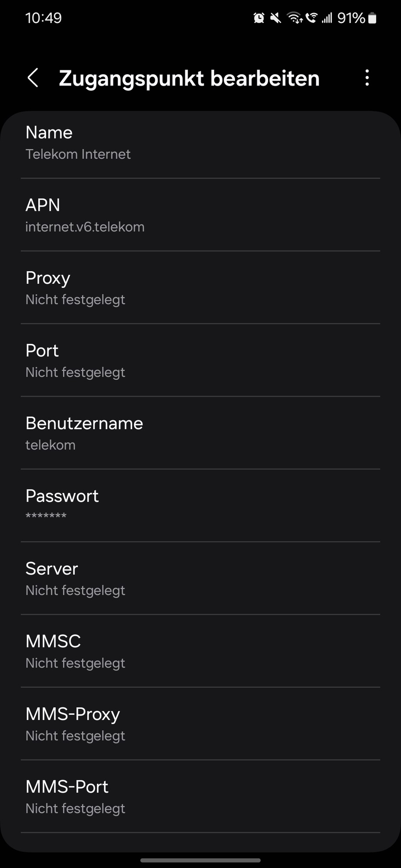Tap the Zugangspunkt bearbeiten page title
The image size is (401, 868).
click(x=189, y=79)
